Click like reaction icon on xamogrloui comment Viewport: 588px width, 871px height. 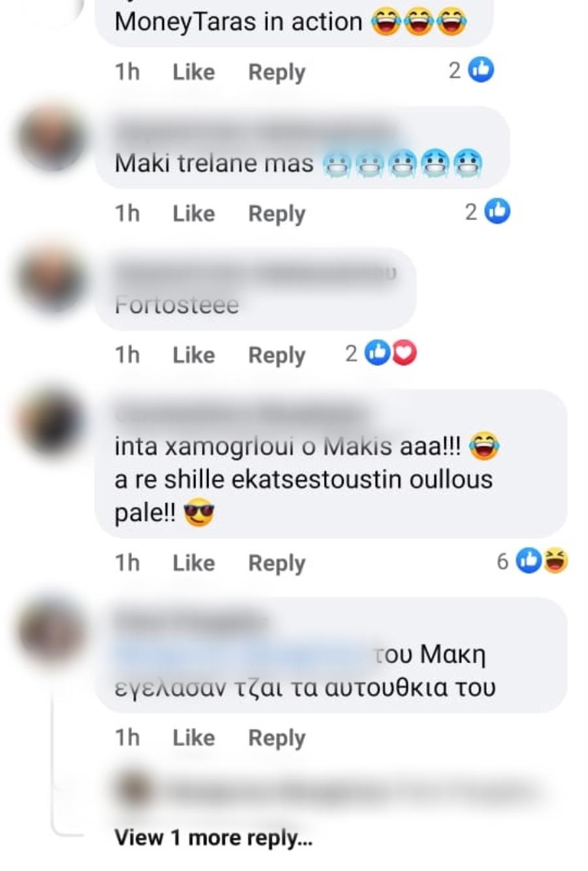pos(529,561)
